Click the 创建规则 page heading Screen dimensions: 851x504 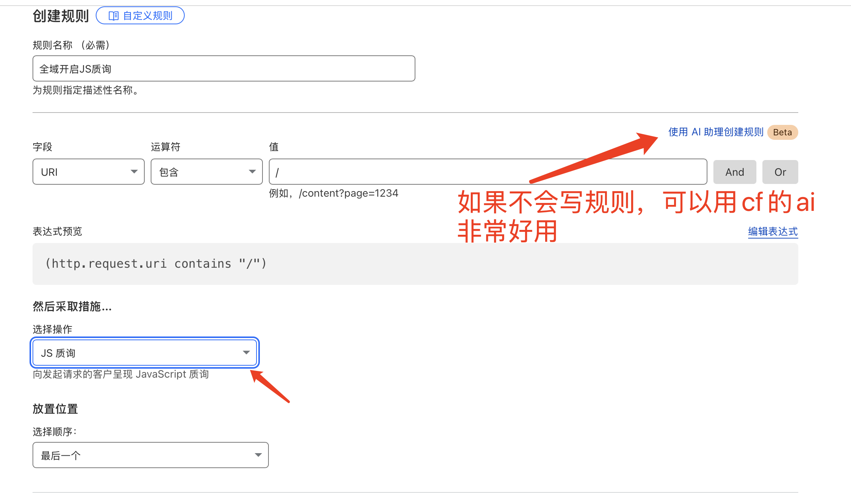click(61, 16)
